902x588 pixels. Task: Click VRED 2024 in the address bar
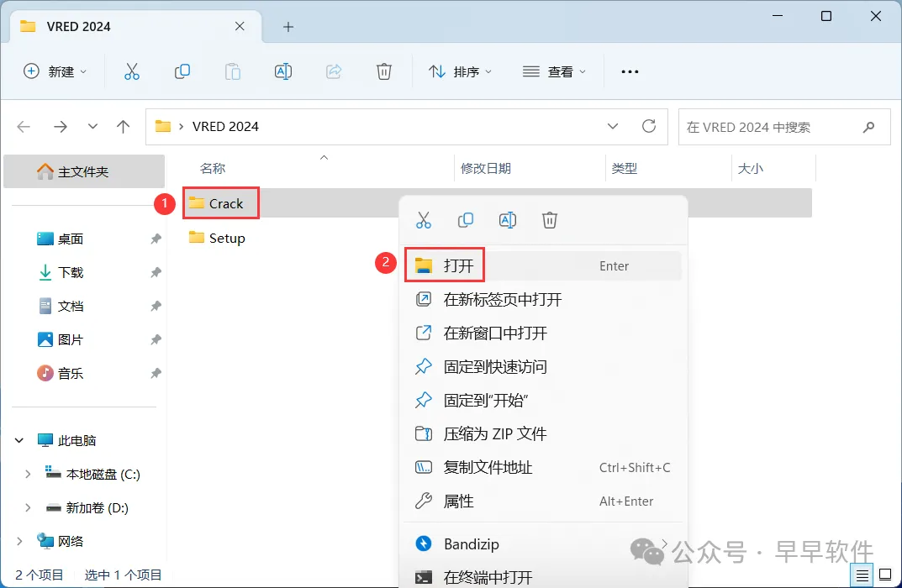225,127
